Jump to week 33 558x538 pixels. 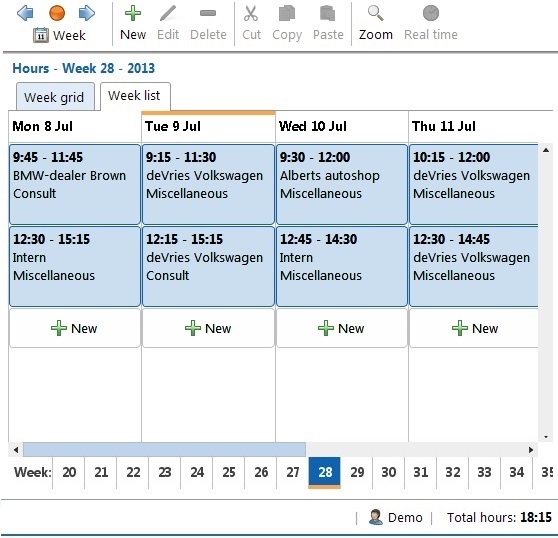point(484,473)
